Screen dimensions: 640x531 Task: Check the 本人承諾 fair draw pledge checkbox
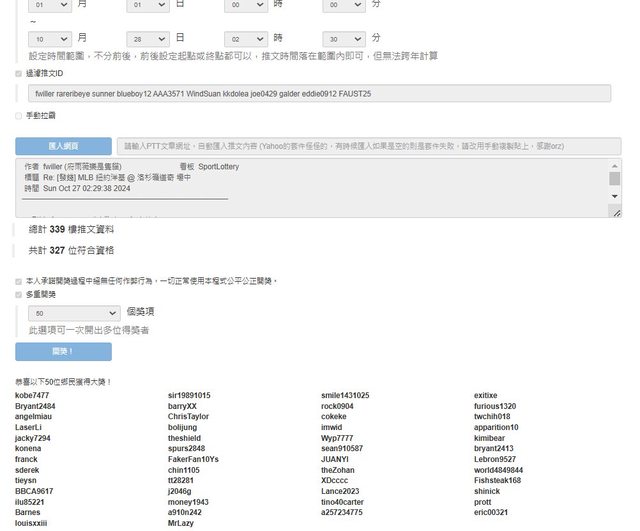pyautogui.click(x=19, y=281)
